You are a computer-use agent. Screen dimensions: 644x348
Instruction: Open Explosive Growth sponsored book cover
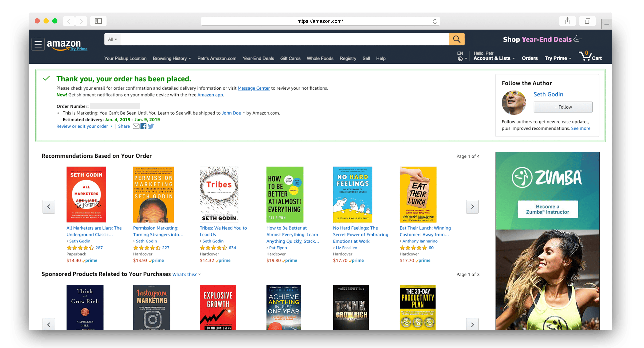tap(218, 307)
